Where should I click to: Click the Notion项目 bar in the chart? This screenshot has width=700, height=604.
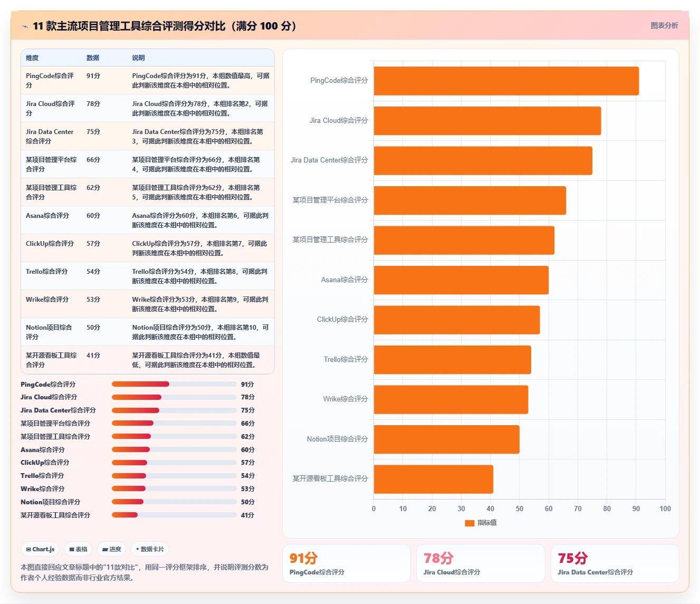(x=447, y=439)
